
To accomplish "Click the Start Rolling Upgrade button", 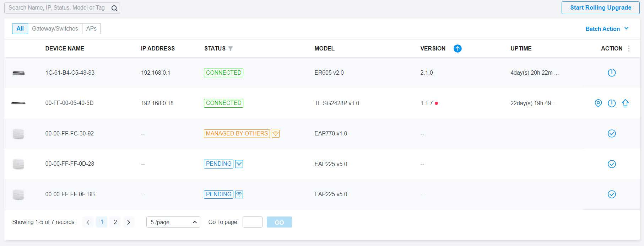I will [x=600, y=8].
